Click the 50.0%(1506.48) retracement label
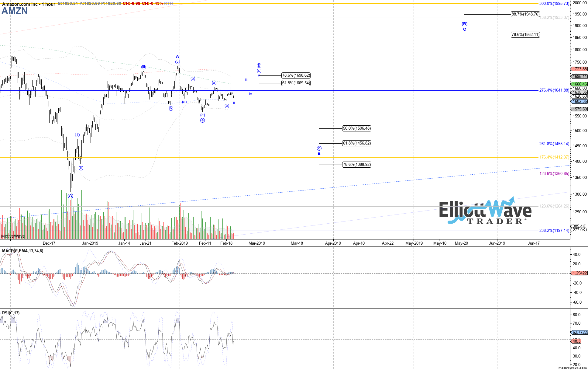The height and width of the screenshot is (370, 588). click(x=357, y=128)
